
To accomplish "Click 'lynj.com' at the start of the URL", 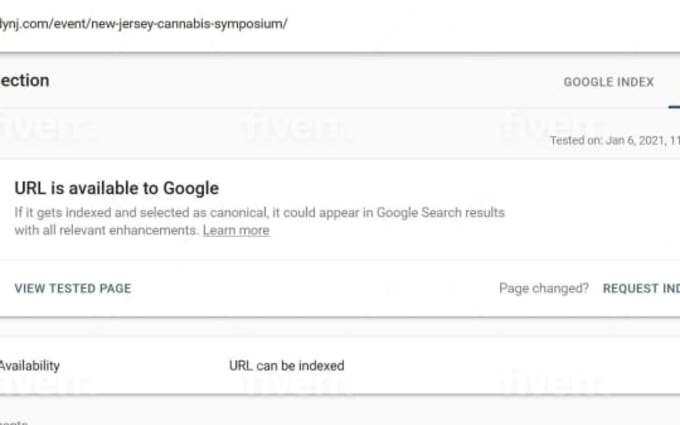I will point(26,24).
